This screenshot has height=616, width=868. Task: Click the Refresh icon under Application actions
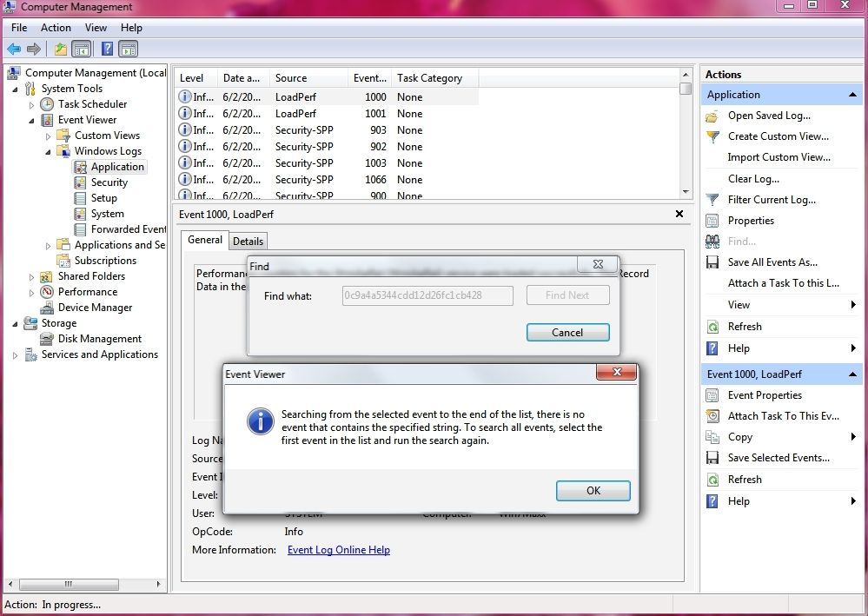[712, 327]
